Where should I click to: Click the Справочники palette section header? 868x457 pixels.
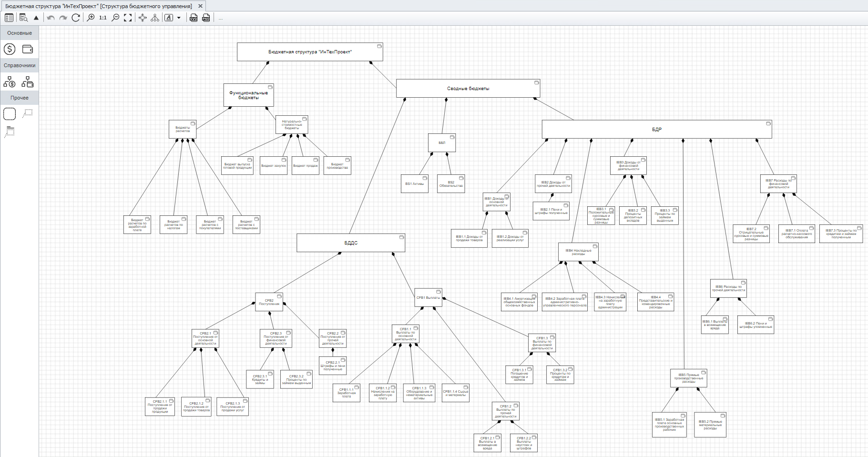(x=20, y=65)
